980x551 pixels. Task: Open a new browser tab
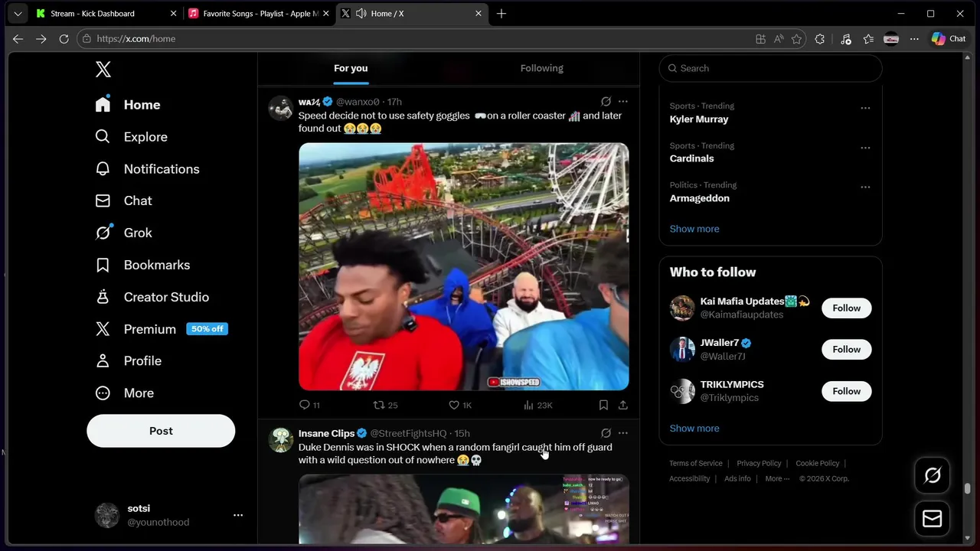501,14
